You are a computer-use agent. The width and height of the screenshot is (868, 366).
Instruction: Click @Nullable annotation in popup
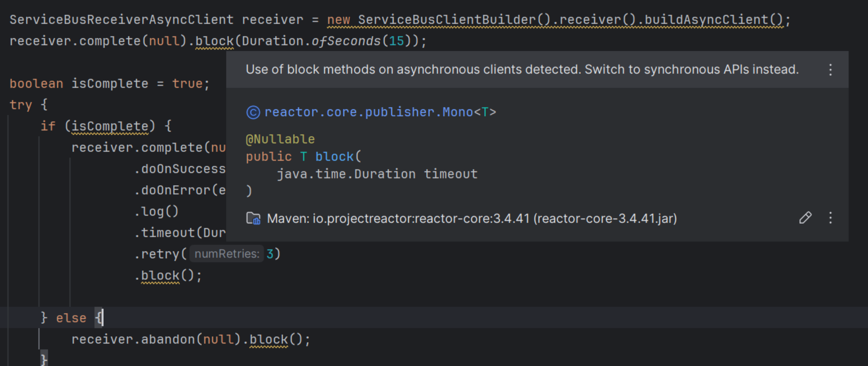(x=280, y=139)
